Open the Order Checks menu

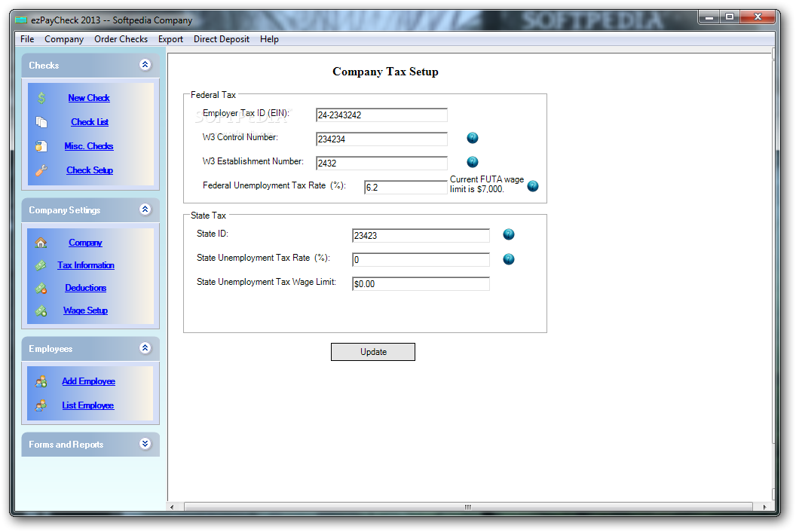[121, 39]
